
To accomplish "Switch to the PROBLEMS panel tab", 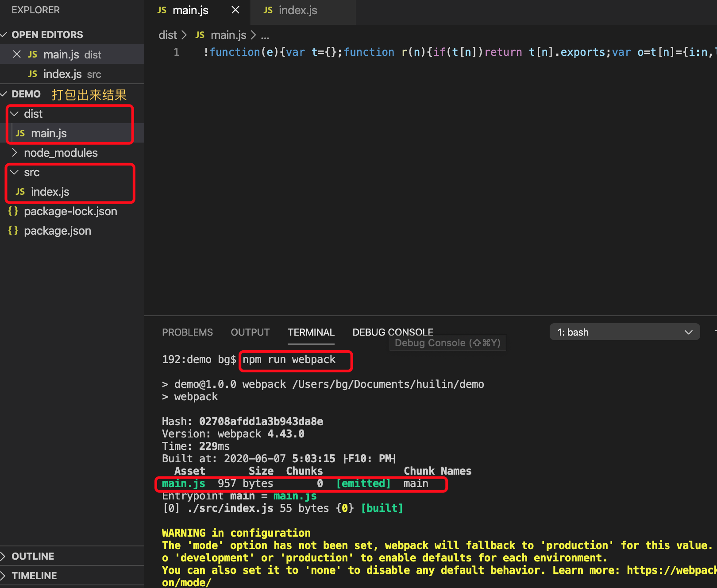I will tap(187, 332).
